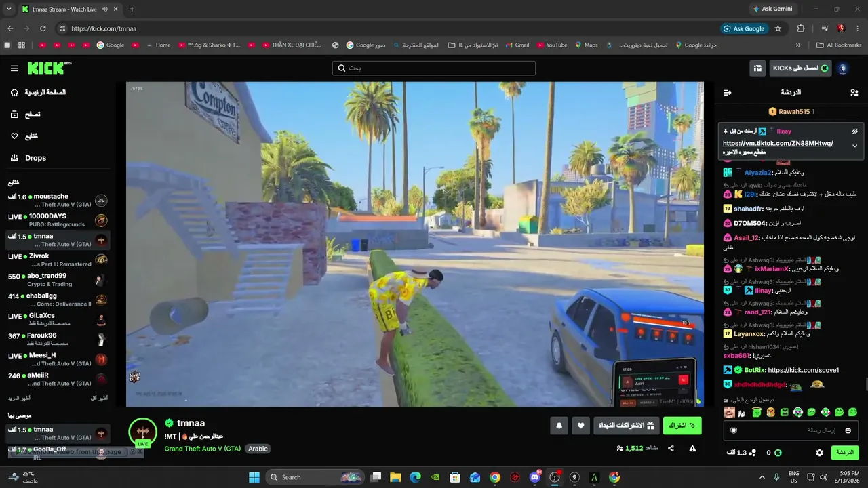
Task: Click the gifted subscriptions button
Action: [x=626, y=426]
